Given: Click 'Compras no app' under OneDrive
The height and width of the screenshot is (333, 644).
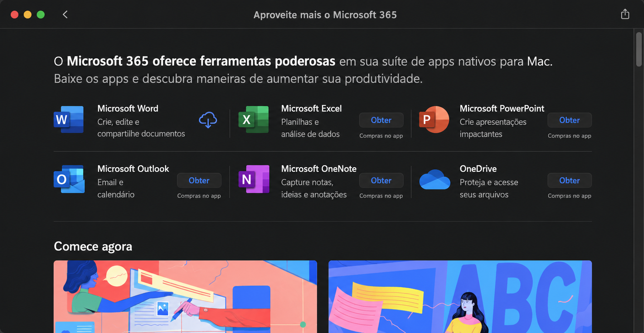Looking at the screenshot, I should [569, 196].
